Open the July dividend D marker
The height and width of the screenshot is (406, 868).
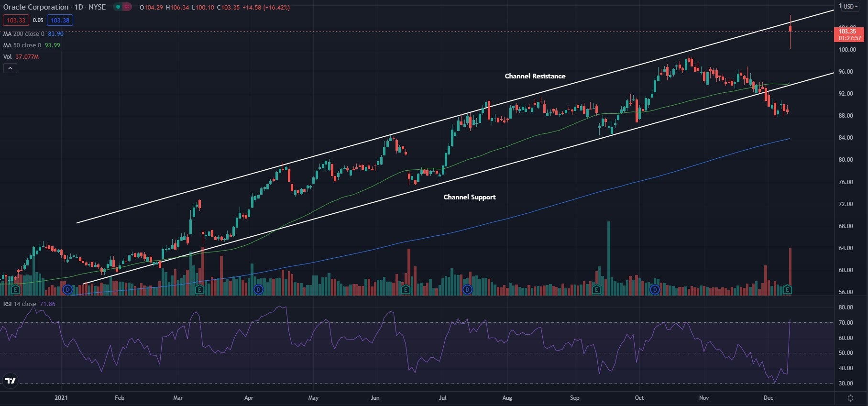pyautogui.click(x=467, y=289)
